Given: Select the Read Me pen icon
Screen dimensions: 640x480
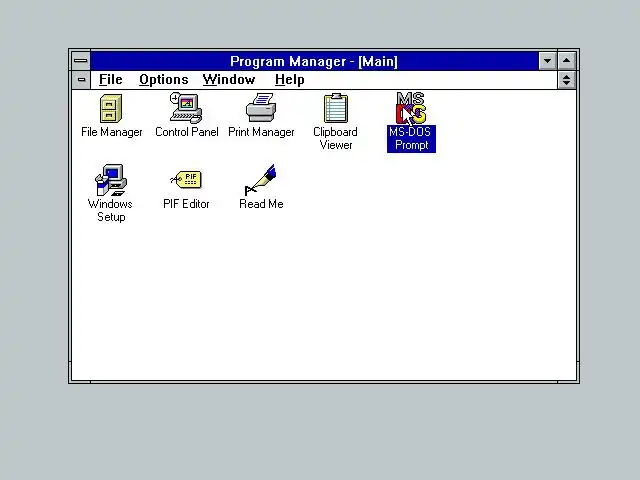Looking at the screenshot, I should (261, 180).
